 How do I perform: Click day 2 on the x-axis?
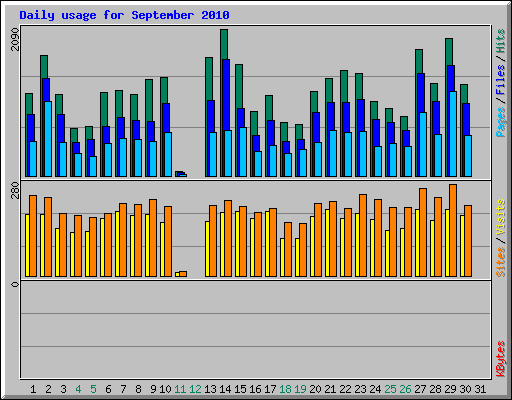(48, 389)
